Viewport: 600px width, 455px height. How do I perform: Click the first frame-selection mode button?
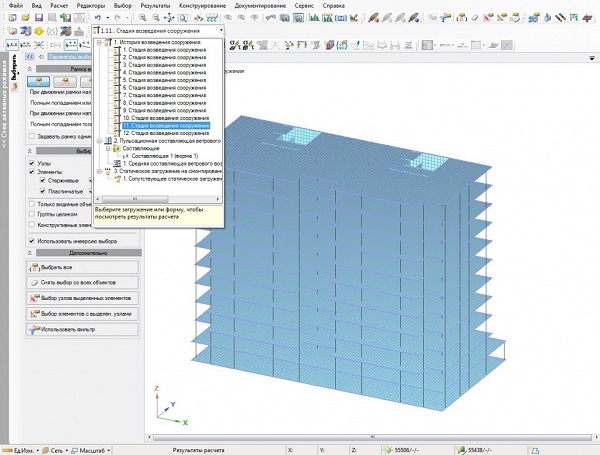(38, 82)
